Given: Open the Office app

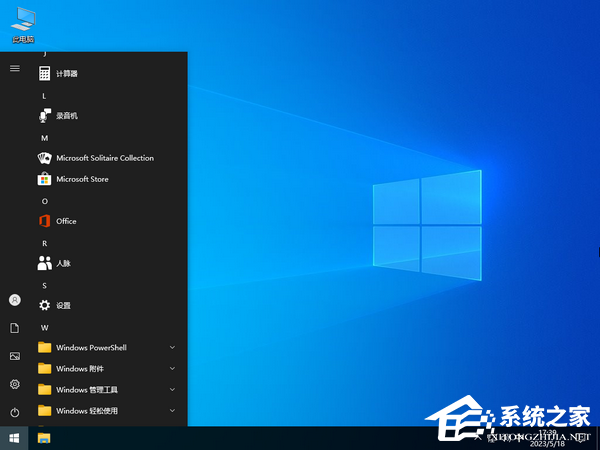Looking at the screenshot, I should 66,221.
